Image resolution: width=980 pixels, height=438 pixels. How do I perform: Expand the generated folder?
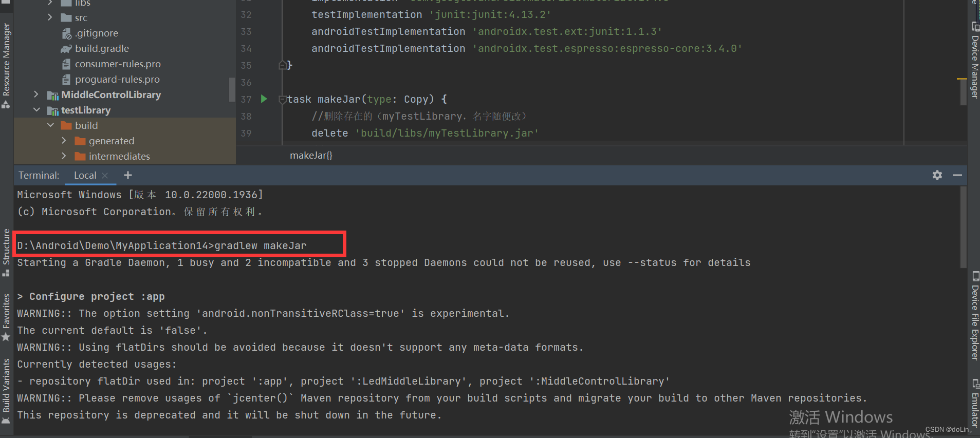coord(64,141)
